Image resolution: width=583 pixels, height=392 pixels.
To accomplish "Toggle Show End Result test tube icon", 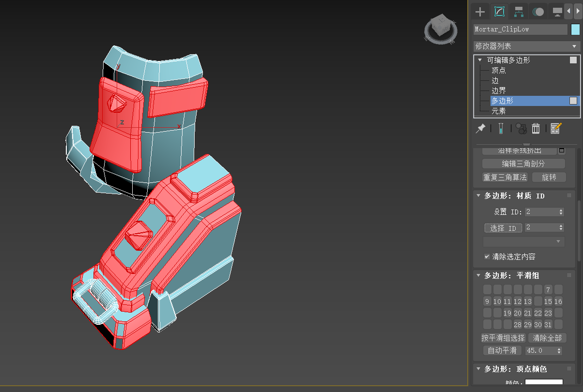I will (x=501, y=128).
